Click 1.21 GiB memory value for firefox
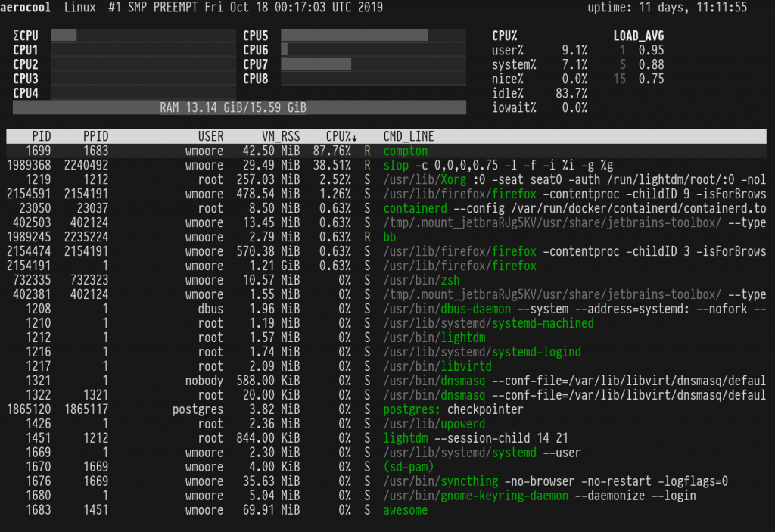The height and width of the screenshot is (532, 775). [x=274, y=266]
